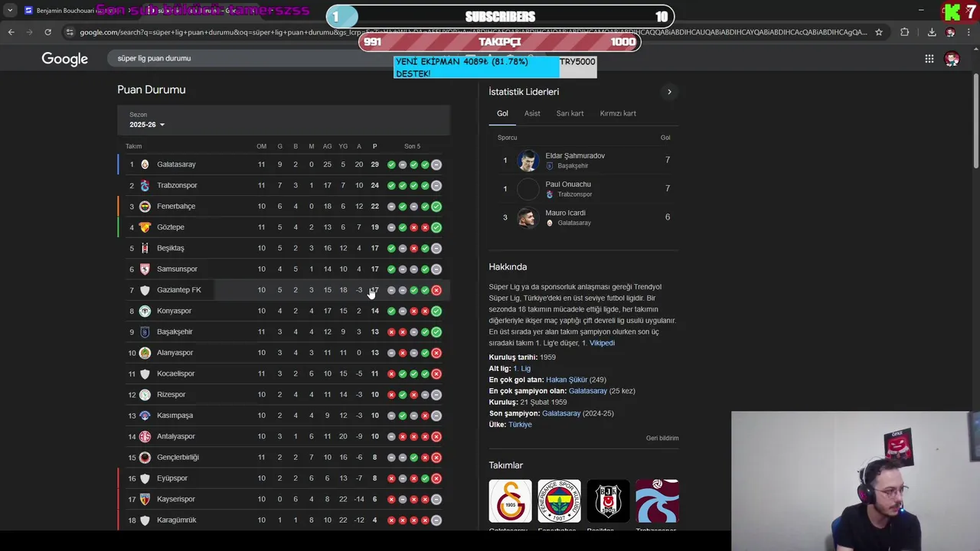Click the Google logo

coord(65,59)
